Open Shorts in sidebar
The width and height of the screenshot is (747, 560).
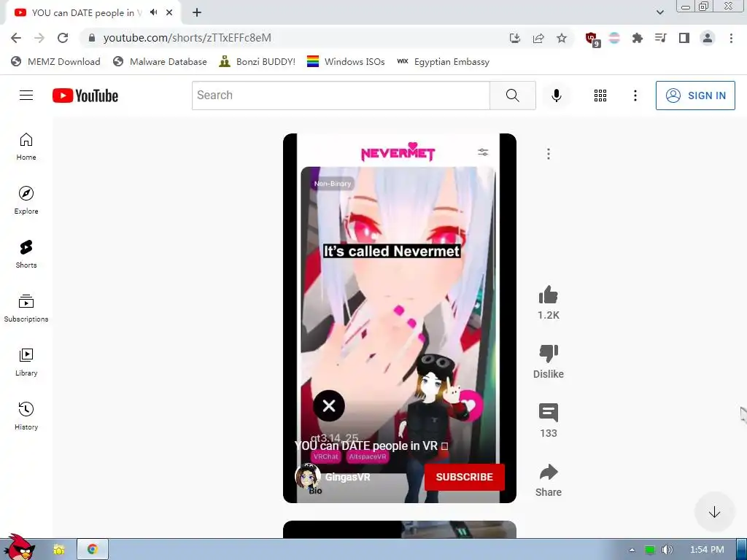coord(26,254)
